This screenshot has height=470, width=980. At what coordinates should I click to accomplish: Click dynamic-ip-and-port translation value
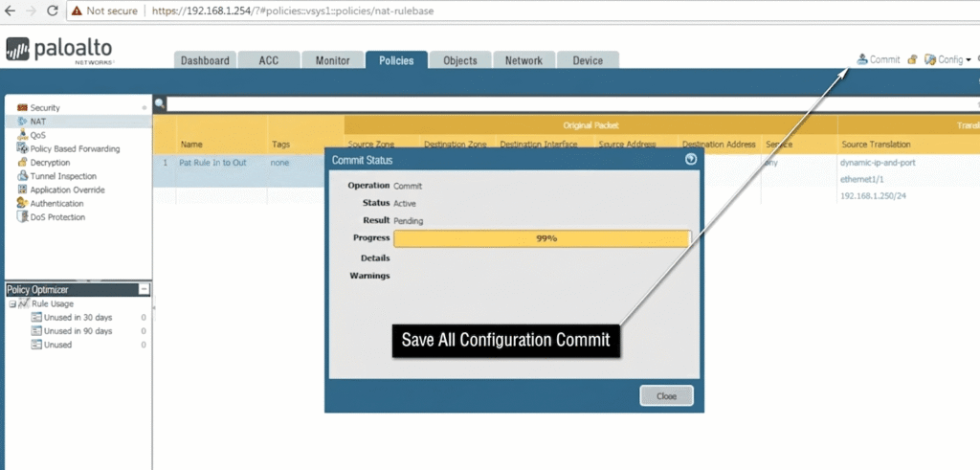click(x=877, y=163)
